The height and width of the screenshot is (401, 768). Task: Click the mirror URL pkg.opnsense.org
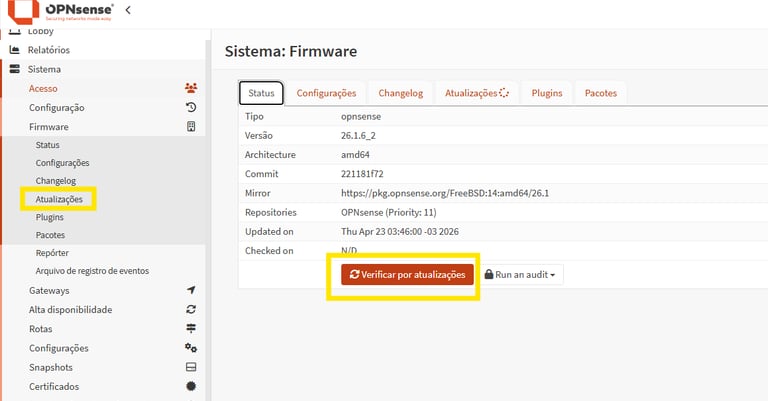(445, 193)
